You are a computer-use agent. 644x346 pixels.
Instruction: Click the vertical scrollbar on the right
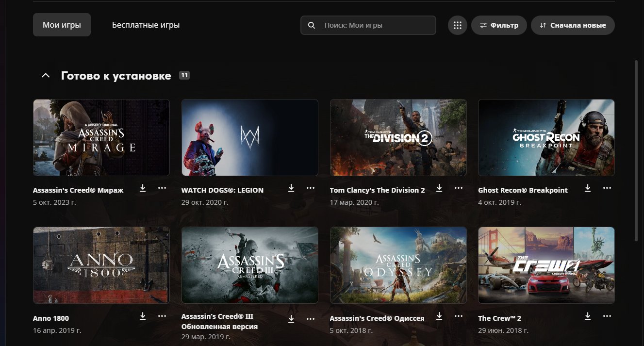637,150
